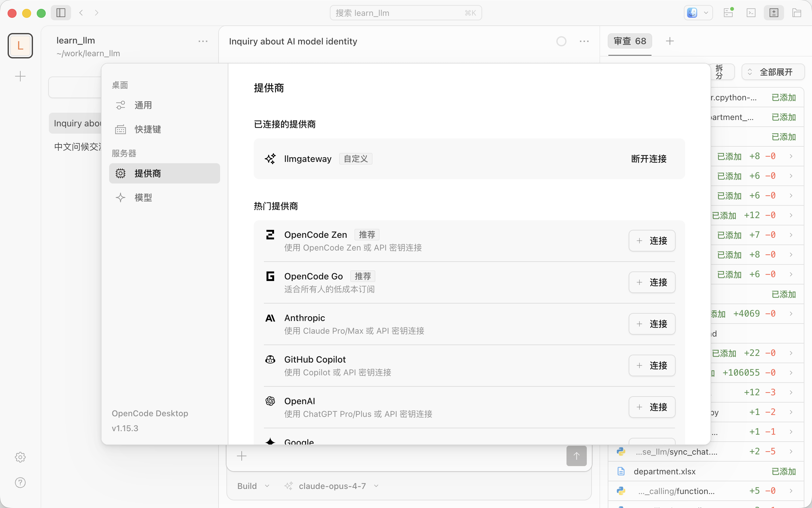Select the learn_llm project avatar L
This screenshot has width=812, height=508.
pos(20,46)
